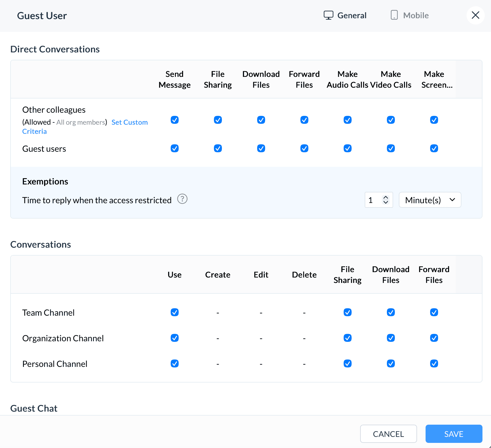The image size is (491, 448).
Task: Uncheck Forward Files for Other colleagues
Action: pos(304,120)
